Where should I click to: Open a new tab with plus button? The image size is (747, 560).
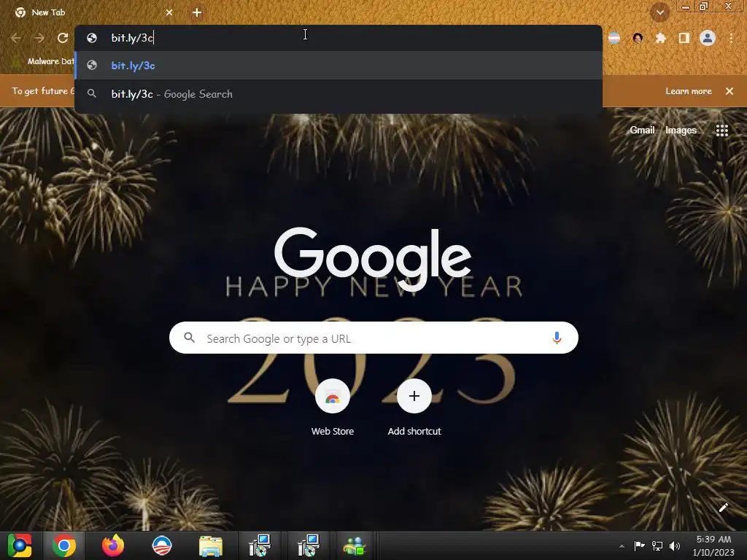197,12
